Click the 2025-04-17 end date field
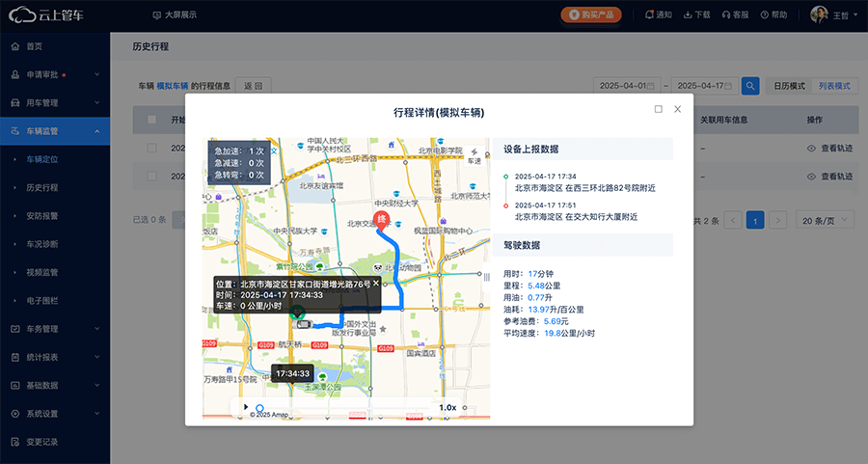Viewport: 868px width, 464px height. point(705,86)
